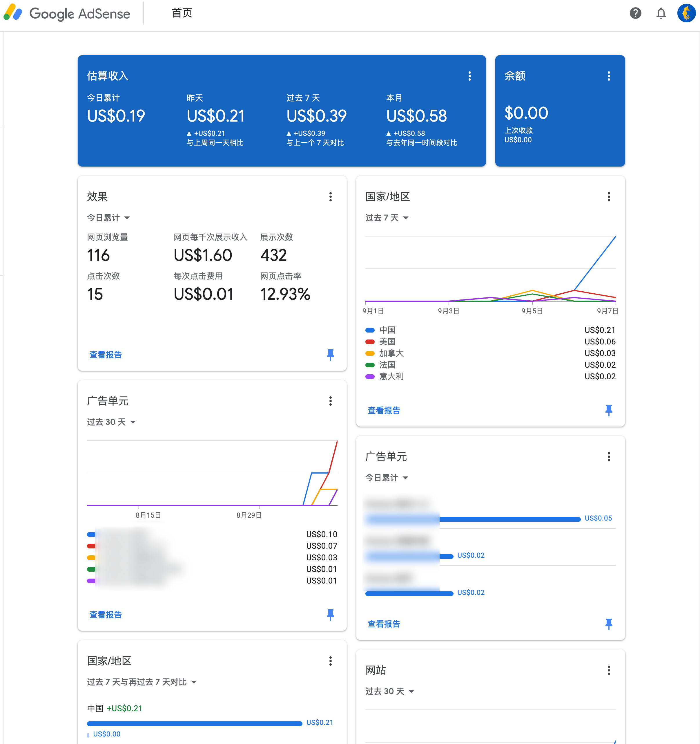Click the 展示次数 value 432
The height and width of the screenshot is (744, 700).
pyautogui.click(x=274, y=256)
